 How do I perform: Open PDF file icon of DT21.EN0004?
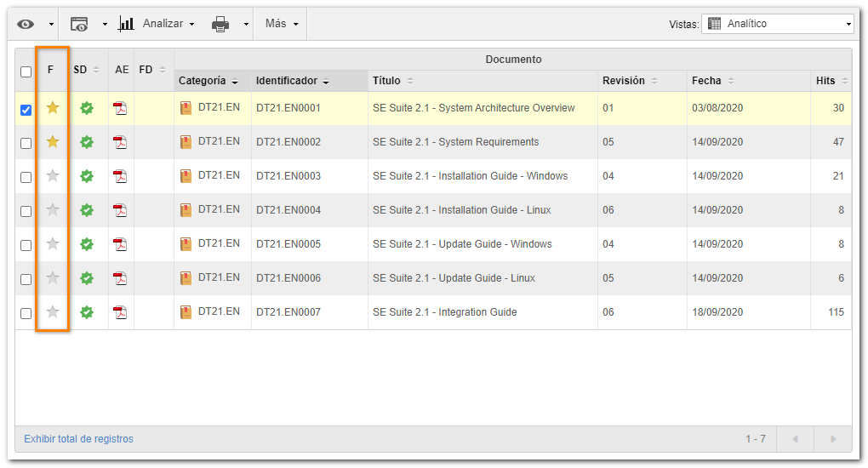pos(120,210)
